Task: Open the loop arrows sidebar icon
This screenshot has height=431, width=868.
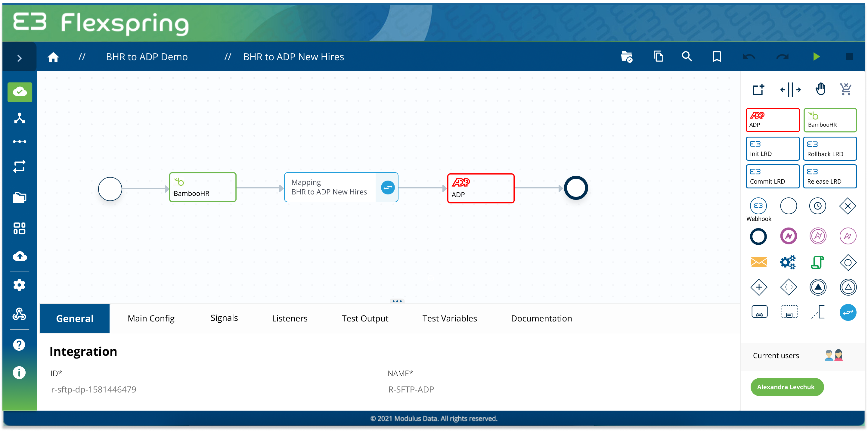Action: tap(20, 166)
